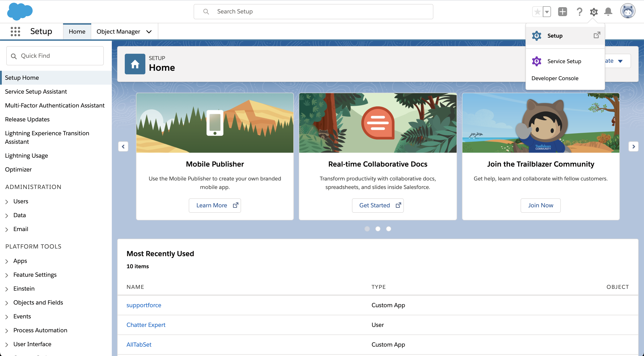Click the Quick Find magnifier icon
644x356 pixels.
(14, 56)
